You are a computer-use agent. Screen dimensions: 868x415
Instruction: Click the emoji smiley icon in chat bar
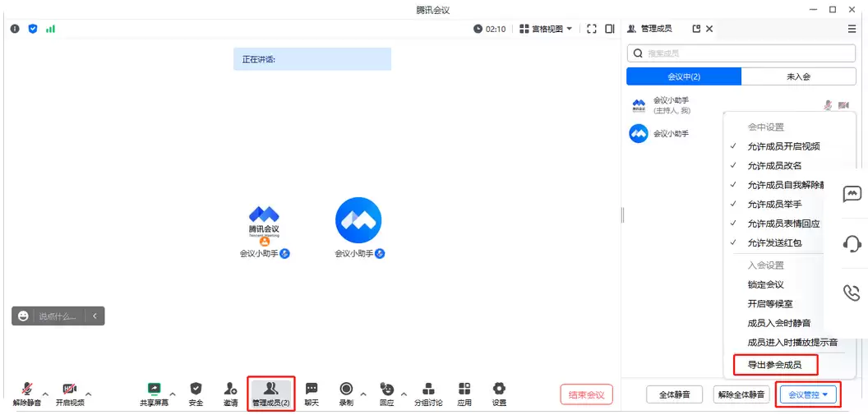[23, 316]
